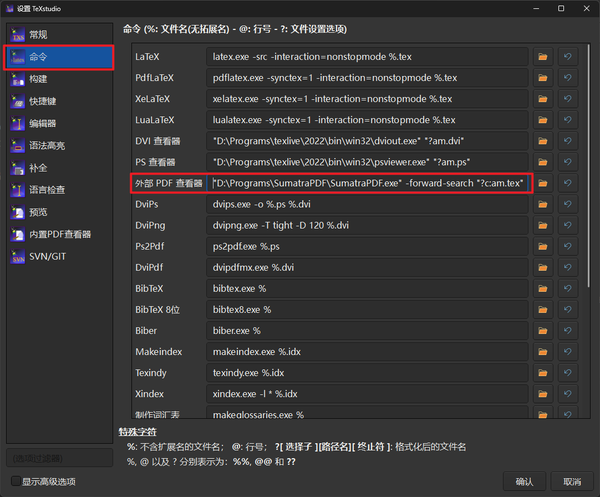Open folder browser for LaTeX command
Image resolution: width=600 pixels, height=497 pixels.
tap(543, 57)
